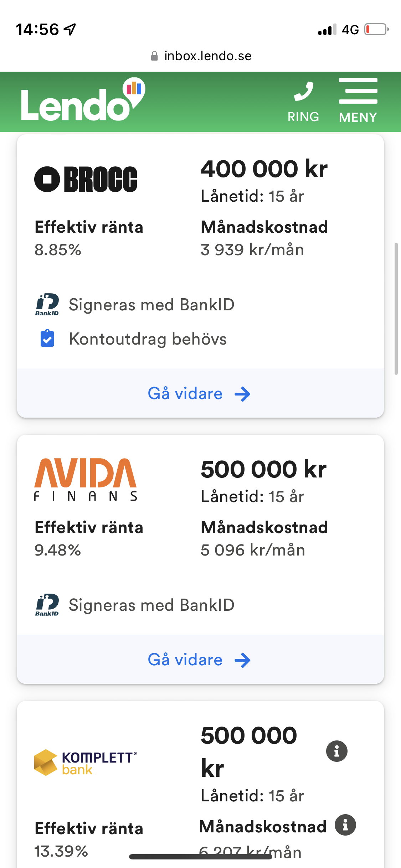This screenshot has height=868, width=401.
Task: Tap BankID icon in Avida offer
Action: [47, 605]
